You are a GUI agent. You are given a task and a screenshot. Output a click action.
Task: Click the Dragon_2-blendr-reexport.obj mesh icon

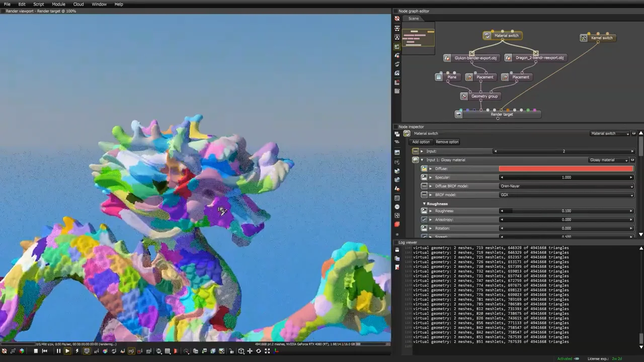point(509,58)
